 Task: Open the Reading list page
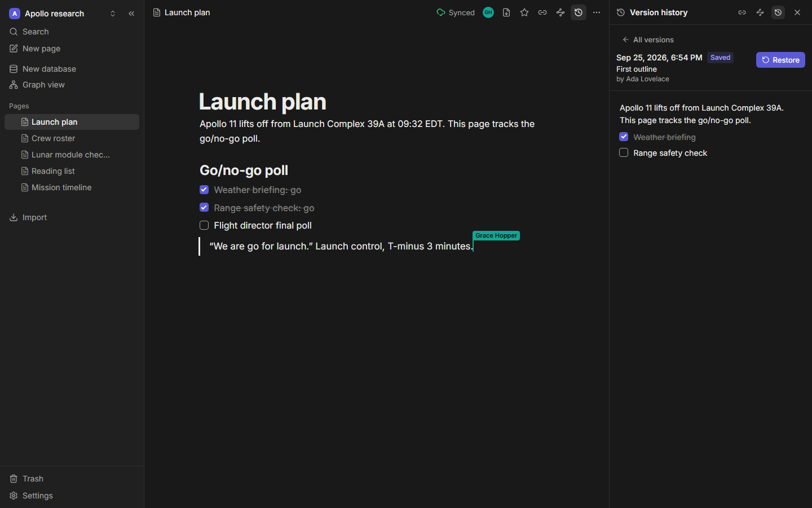pos(72,171)
